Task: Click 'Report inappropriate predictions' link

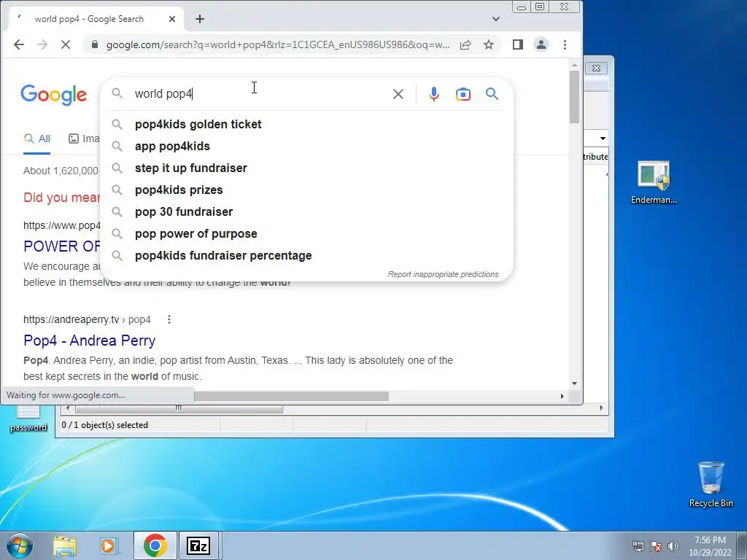Action: click(443, 274)
